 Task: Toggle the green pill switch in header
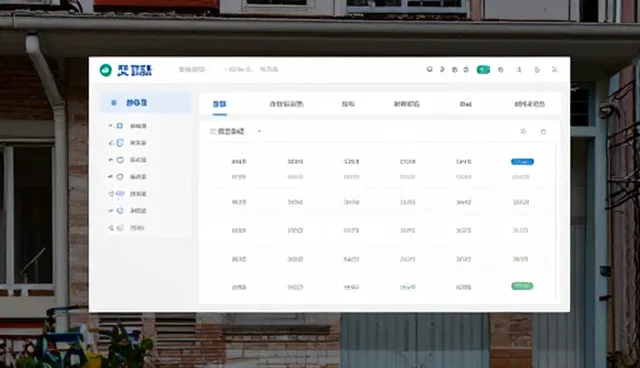pyautogui.click(x=483, y=70)
